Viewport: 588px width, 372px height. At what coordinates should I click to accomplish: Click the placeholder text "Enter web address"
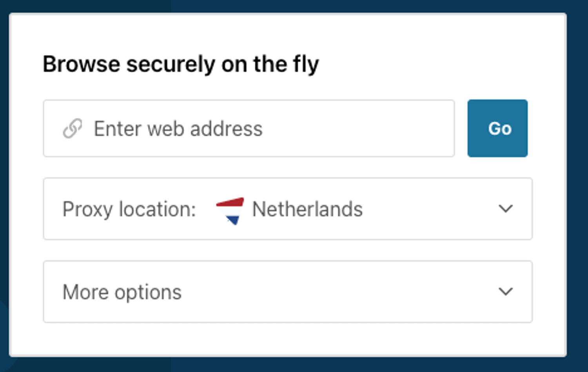178,129
